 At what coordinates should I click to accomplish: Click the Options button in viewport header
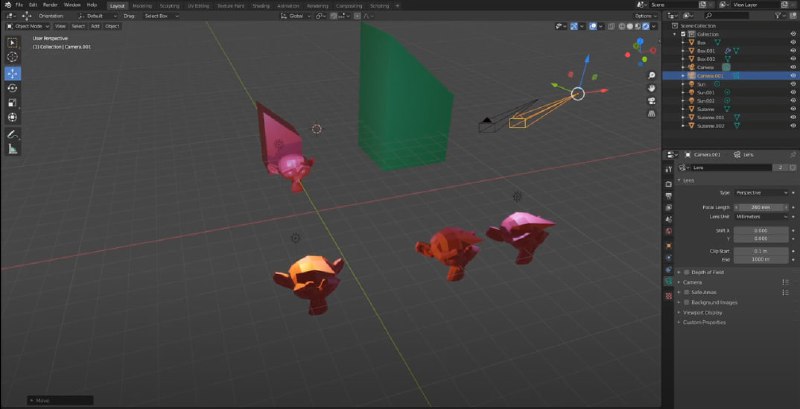pos(645,16)
